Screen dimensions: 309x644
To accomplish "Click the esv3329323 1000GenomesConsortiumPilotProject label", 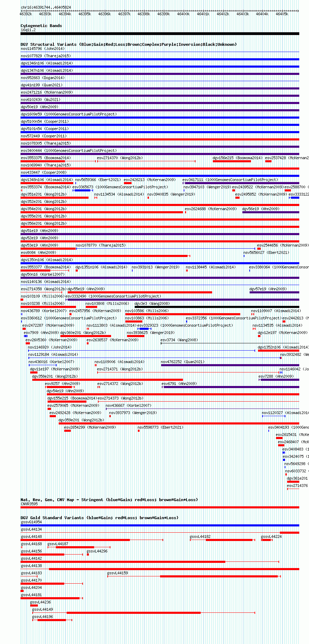I will 185,325.
